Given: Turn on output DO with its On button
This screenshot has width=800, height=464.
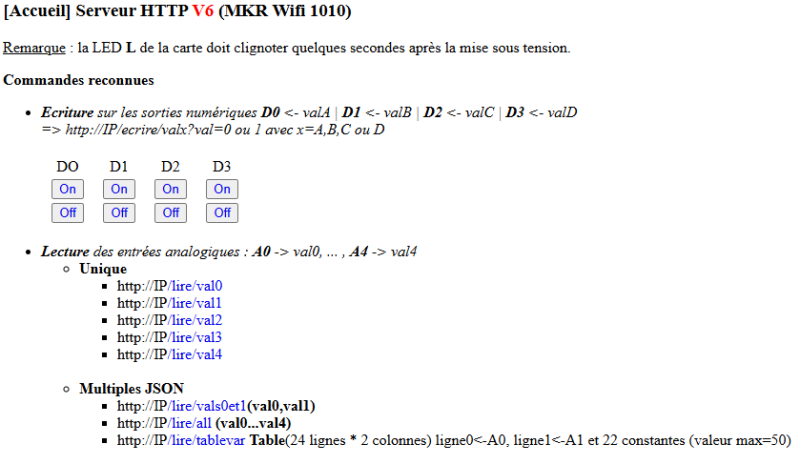Looking at the screenshot, I should coord(67,189).
